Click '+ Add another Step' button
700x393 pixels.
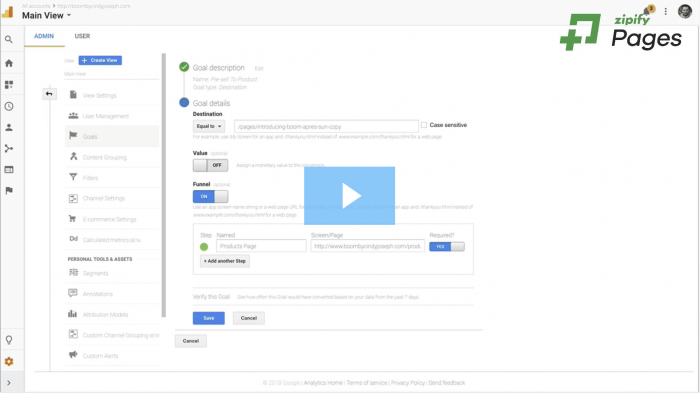(x=225, y=261)
